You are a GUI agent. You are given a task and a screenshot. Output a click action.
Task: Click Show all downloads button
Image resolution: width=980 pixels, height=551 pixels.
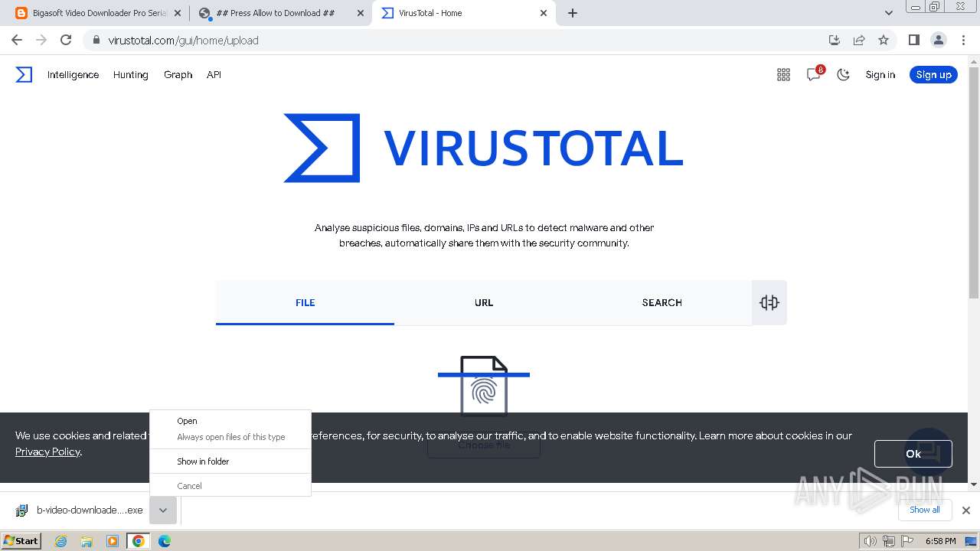pyautogui.click(x=924, y=510)
